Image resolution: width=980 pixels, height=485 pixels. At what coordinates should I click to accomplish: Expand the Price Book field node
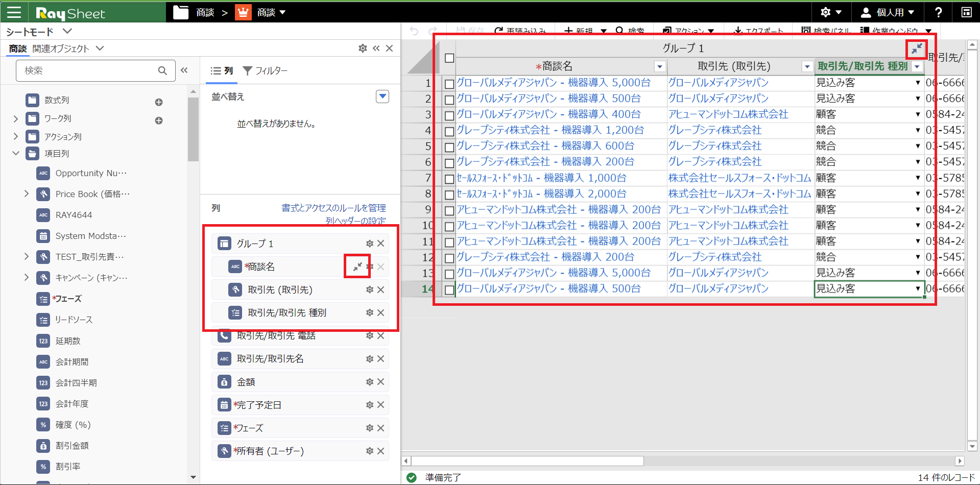pos(27,194)
